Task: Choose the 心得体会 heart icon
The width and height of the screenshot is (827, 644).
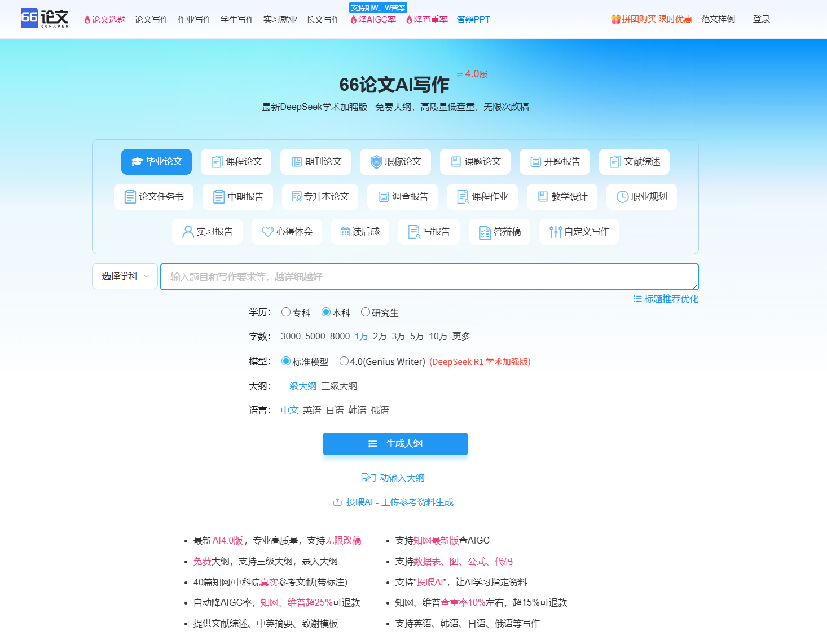Action: coord(267,232)
